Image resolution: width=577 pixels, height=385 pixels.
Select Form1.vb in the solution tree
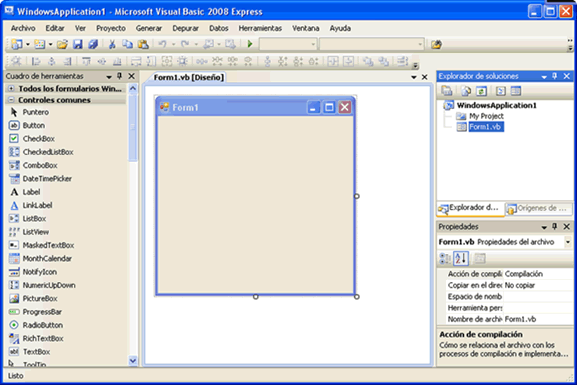pyautogui.click(x=486, y=127)
